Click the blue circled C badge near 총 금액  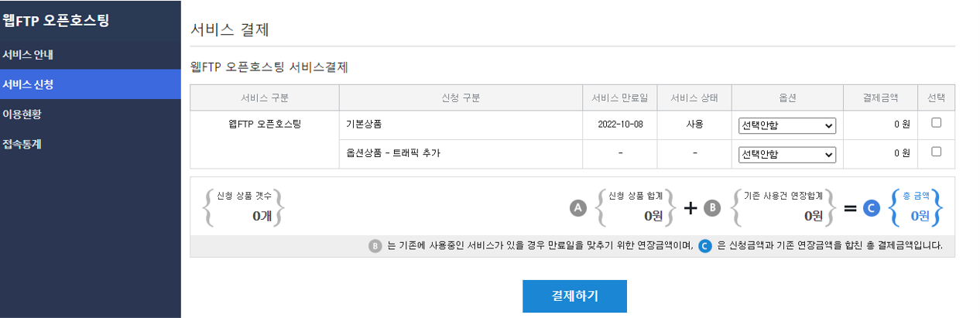click(x=871, y=207)
